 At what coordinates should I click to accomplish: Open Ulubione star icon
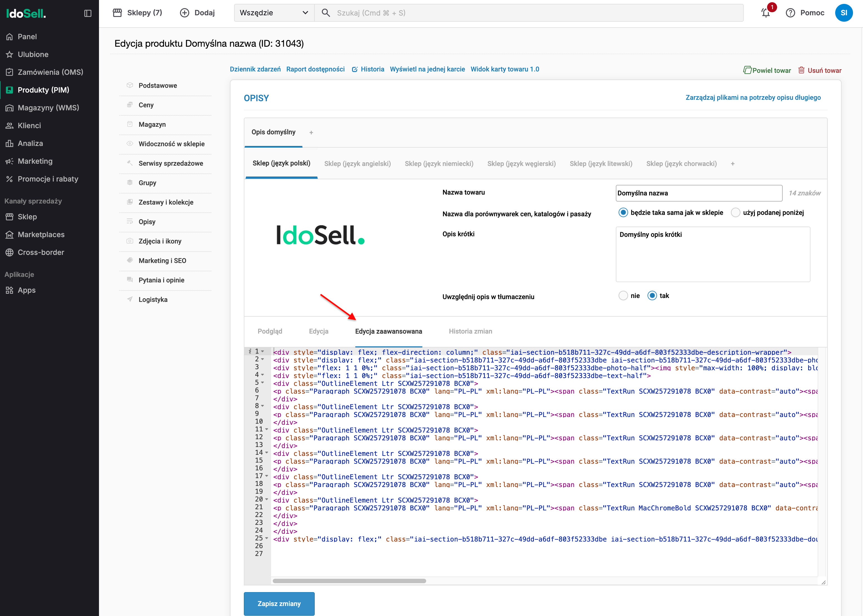[x=9, y=54]
